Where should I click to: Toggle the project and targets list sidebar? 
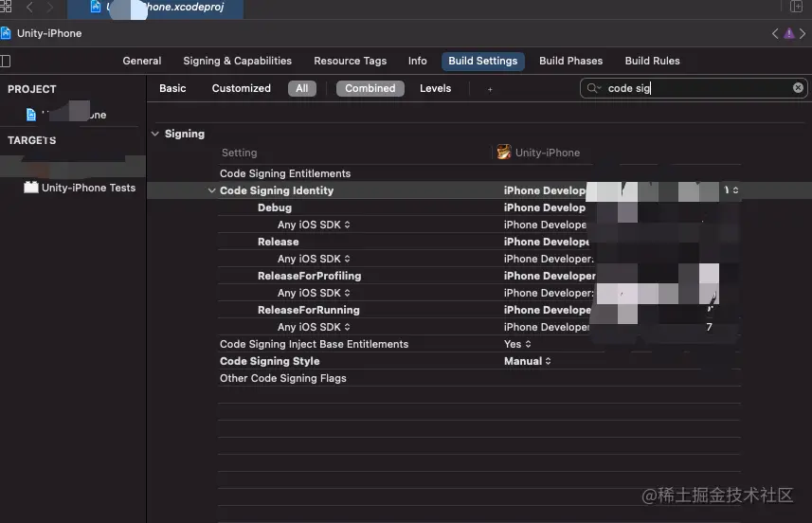tap(5, 61)
